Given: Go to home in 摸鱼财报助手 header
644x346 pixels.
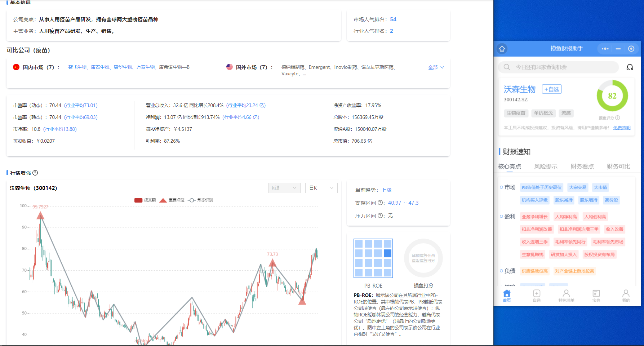Looking at the screenshot, I should coord(502,49).
